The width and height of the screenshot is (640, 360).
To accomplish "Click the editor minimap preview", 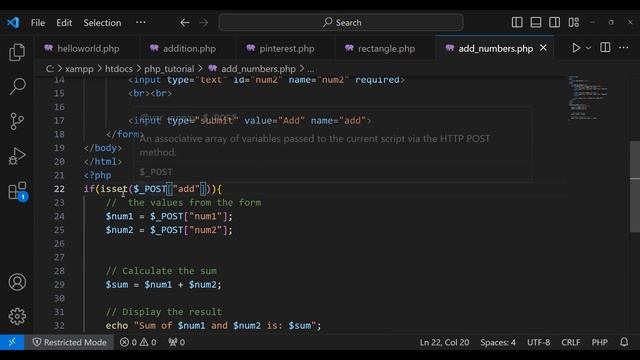I will click(x=588, y=97).
